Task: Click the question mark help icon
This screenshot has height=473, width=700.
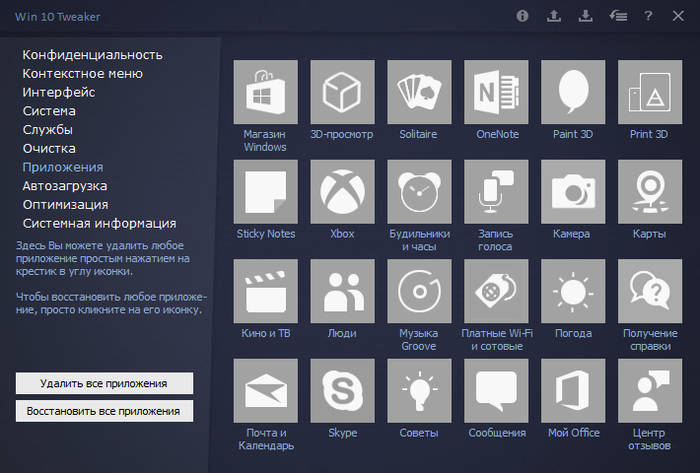Action: (648, 16)
